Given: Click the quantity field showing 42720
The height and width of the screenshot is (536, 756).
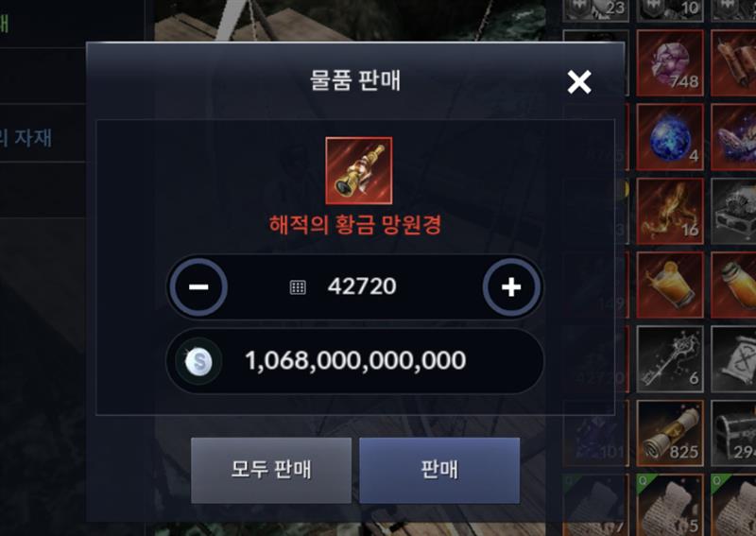Looking at the screenshot, I should click(355, 287).
